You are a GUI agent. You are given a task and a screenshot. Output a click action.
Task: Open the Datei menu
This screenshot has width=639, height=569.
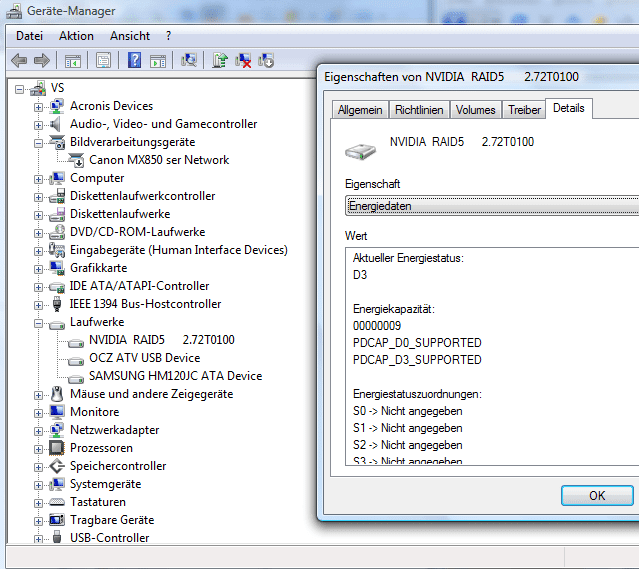[29, 36]
